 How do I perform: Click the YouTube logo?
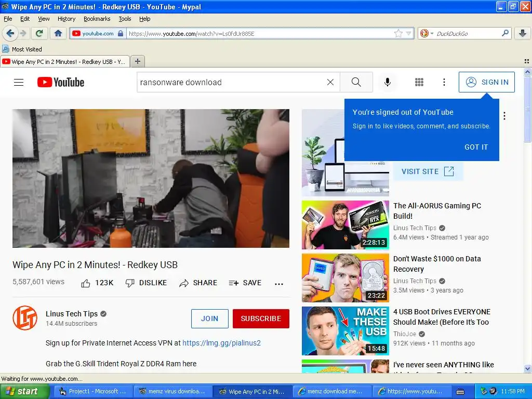tap(61, 82)
